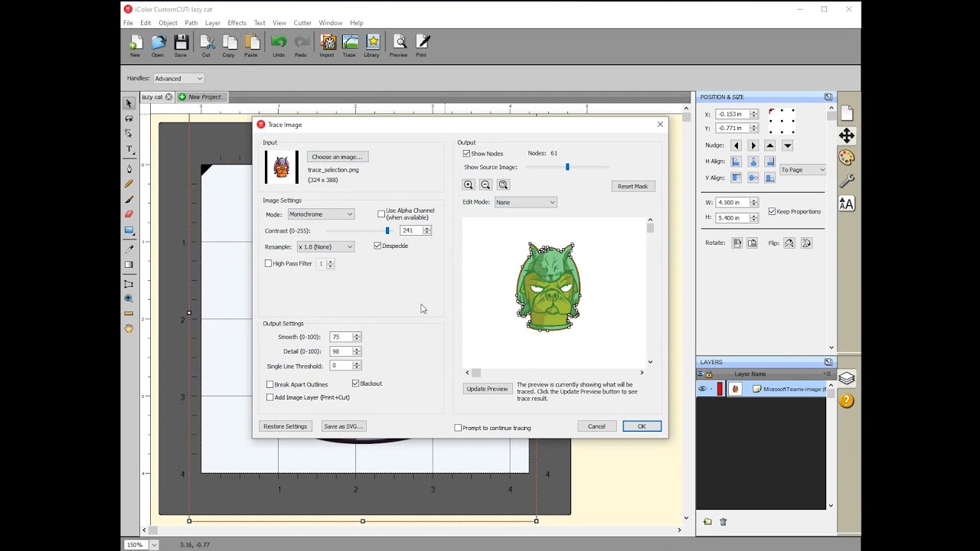Click the delete layer trash icon

724,522
